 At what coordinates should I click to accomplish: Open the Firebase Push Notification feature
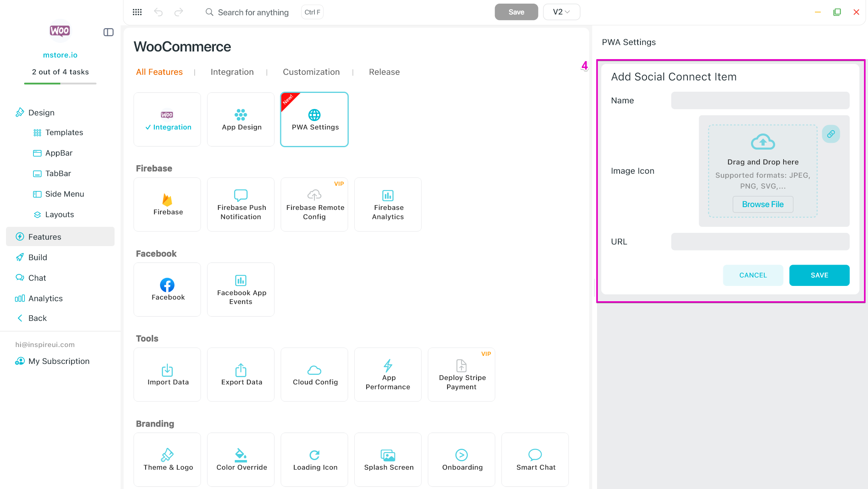[x=241, y=204]
